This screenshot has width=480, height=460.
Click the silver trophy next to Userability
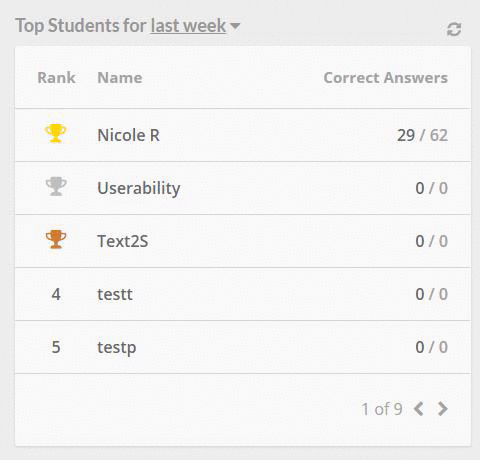coord(56,186)
